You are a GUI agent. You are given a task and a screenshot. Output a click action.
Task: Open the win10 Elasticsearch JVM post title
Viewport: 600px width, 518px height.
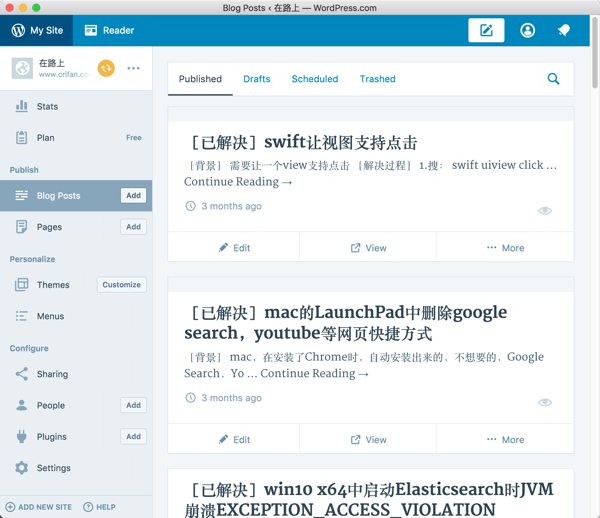tap(369, 499)
